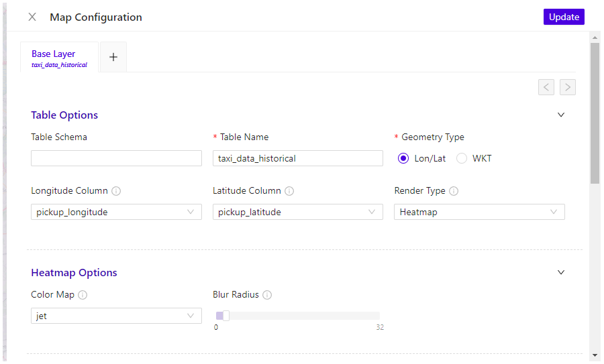
Task: Click the Update button
Action: (x=564, y=17)
